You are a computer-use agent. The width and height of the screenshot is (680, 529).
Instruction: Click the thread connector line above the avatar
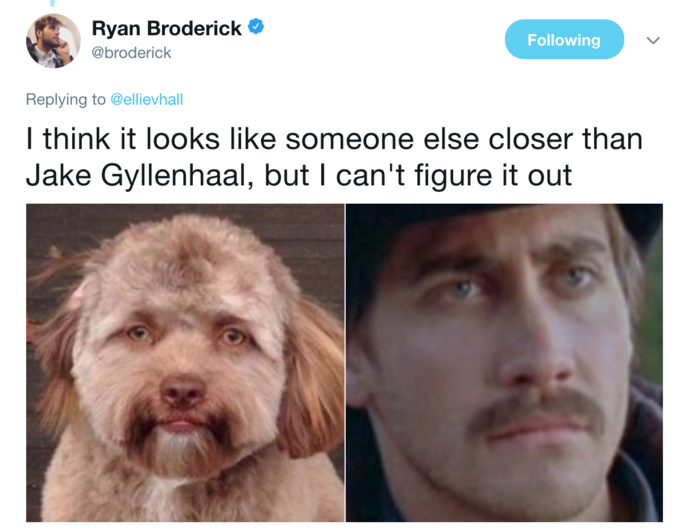coord(52,3)
